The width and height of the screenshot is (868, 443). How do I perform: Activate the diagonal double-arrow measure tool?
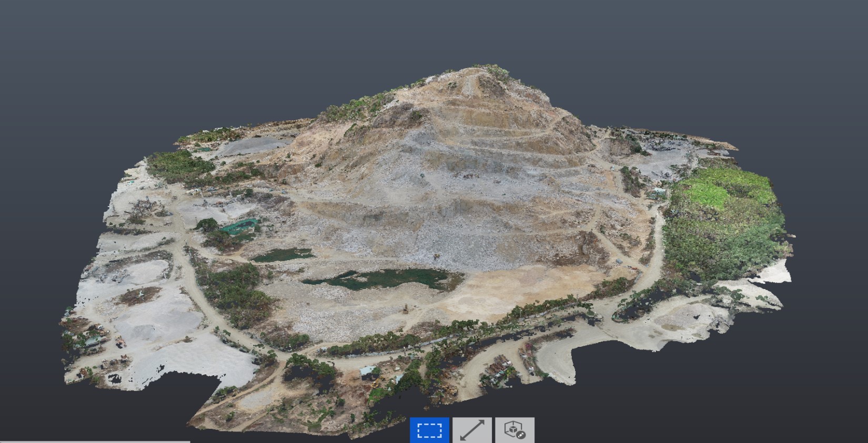point(472,430)
